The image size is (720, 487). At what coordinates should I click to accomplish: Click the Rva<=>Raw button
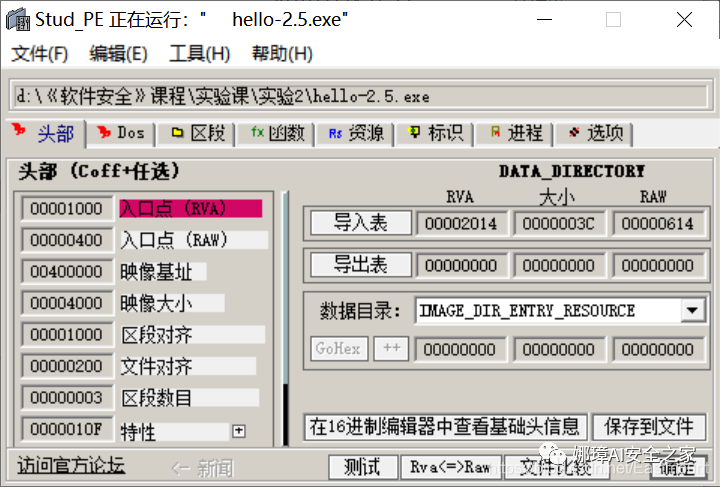click(x=451, y=467)
